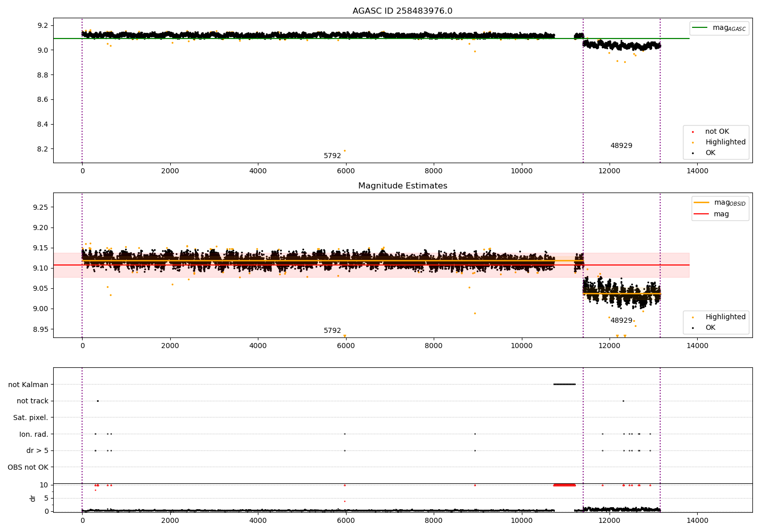Click the '48929' annotation in the middle plot
The width and height of the screenshot is (760, 532).
click(621, 321)
